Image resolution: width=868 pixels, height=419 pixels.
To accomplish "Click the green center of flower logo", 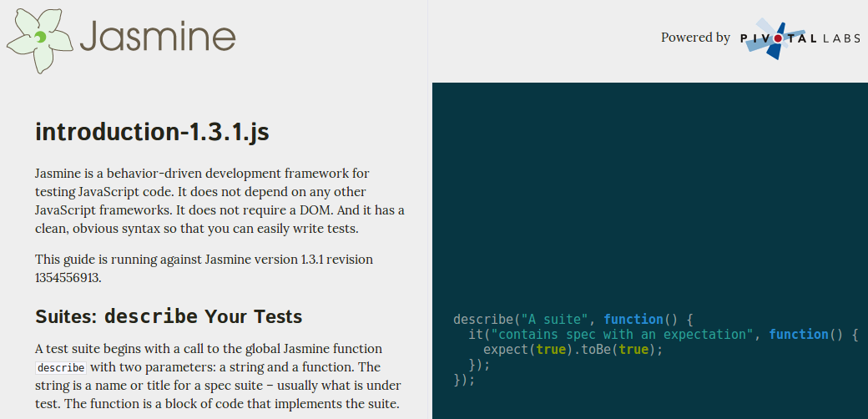I will pyautogui.click(x=40, y=37).
